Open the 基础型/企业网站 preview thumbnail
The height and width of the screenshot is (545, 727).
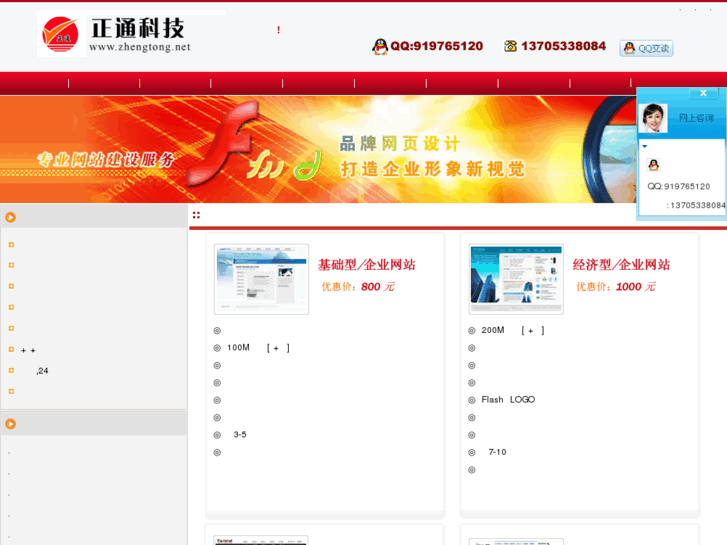261,279
